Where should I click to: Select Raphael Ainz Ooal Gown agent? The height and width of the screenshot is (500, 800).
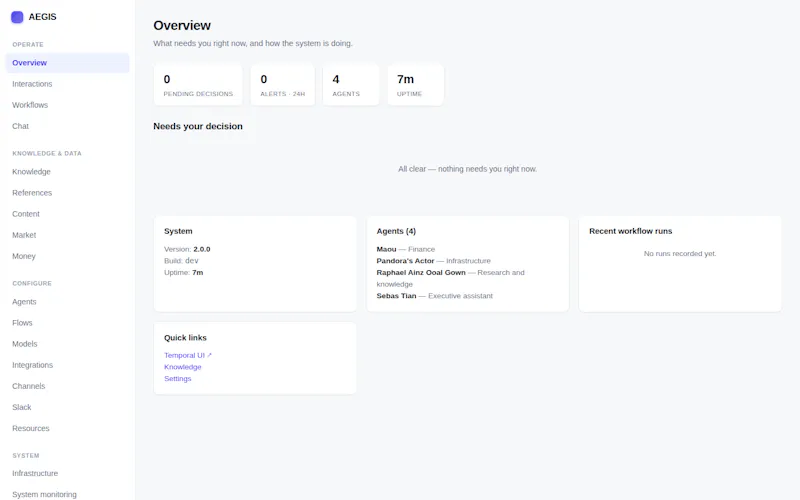tap(451, 278)
